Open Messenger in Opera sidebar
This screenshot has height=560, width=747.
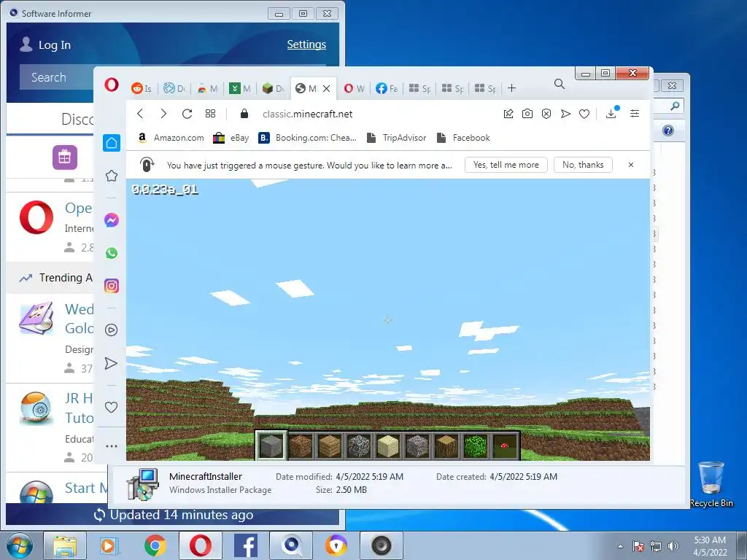click(112, 220)
